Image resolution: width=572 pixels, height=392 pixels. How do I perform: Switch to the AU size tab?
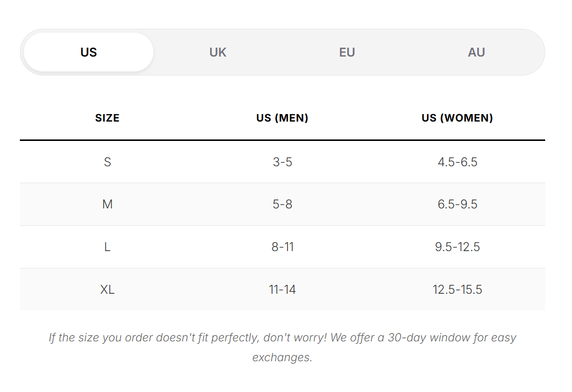(x=477, y=52)
